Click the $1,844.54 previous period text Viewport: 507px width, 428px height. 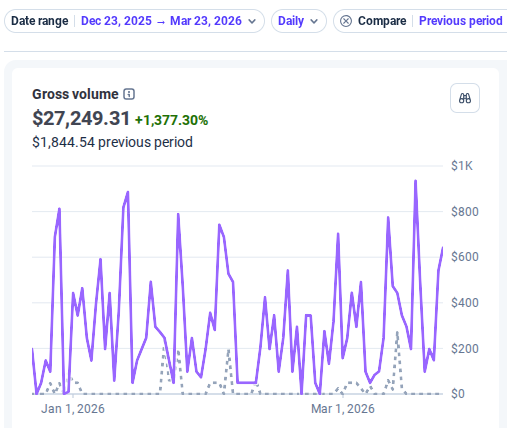click(112, 142)
